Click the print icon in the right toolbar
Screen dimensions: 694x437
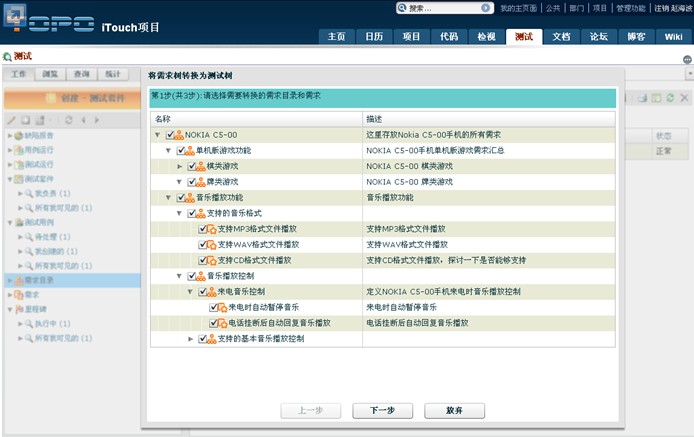coord(642,98)
